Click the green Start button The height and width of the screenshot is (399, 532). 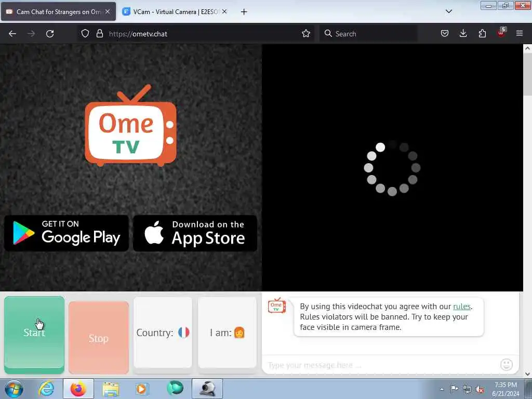click(x=34, y=335)
